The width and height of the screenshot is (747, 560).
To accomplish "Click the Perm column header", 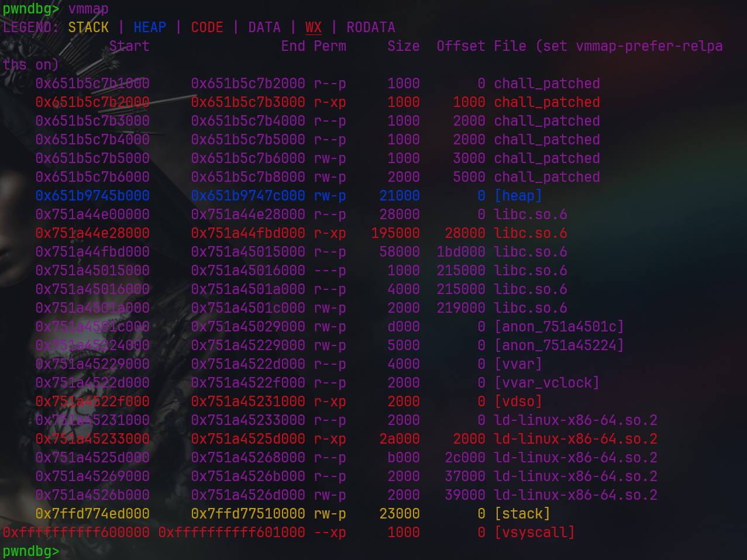I will [x=330, y=46].
